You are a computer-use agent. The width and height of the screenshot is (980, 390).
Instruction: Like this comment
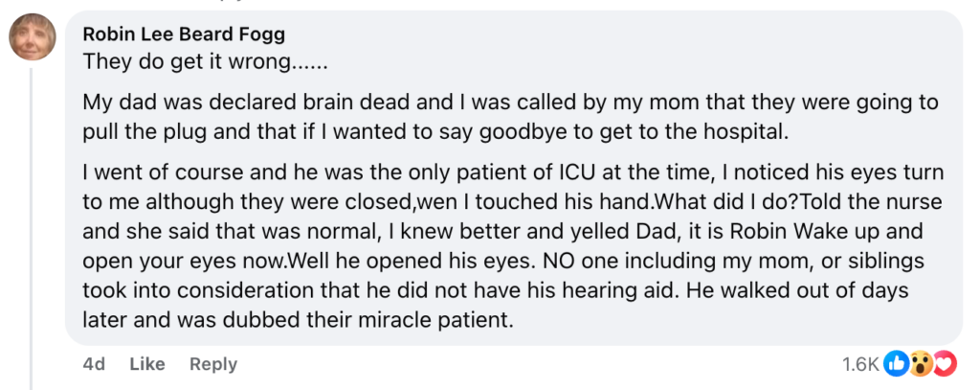tap(147, 364)
